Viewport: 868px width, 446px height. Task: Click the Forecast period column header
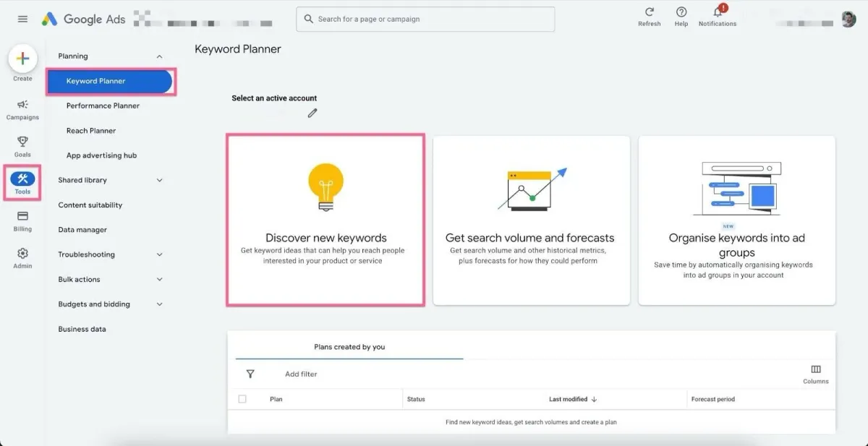coord(713,399)
